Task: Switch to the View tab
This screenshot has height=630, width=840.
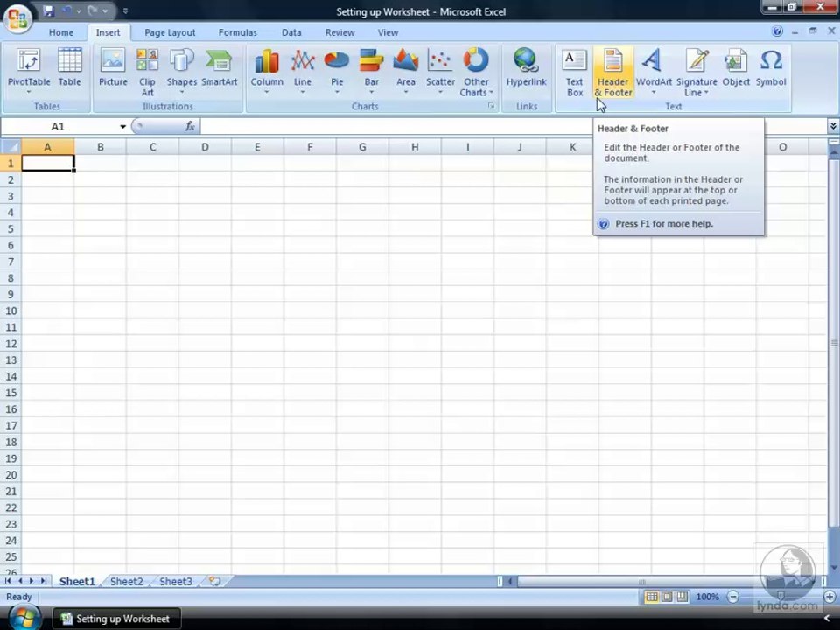Action: click(388, 32)
